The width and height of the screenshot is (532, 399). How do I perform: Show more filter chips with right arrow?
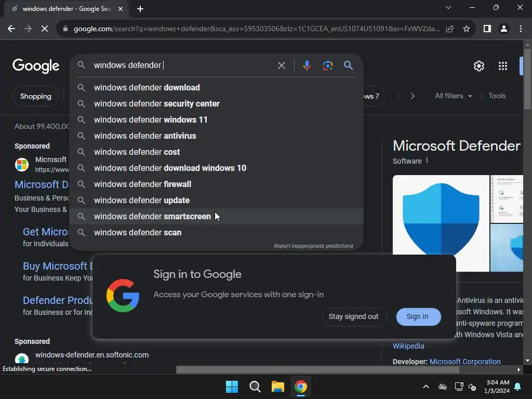click(412, 96)
